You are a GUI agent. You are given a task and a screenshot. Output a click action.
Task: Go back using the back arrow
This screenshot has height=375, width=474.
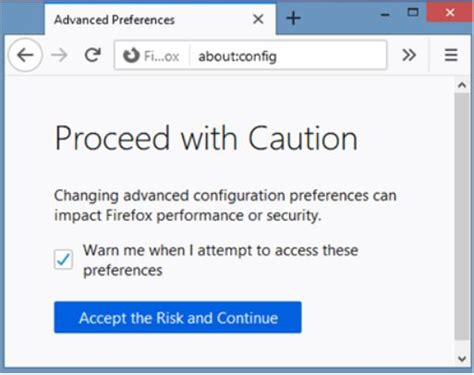(x=25, y=55)
